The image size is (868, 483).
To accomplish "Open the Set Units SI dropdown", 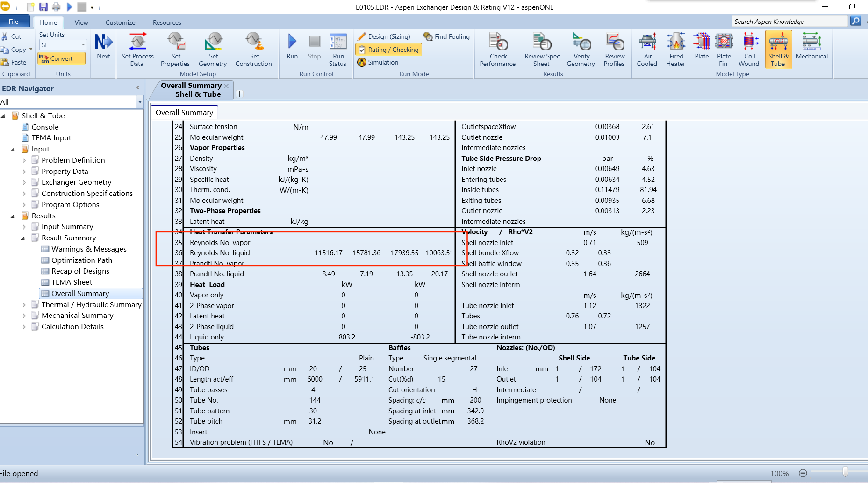I will (83, 45).
